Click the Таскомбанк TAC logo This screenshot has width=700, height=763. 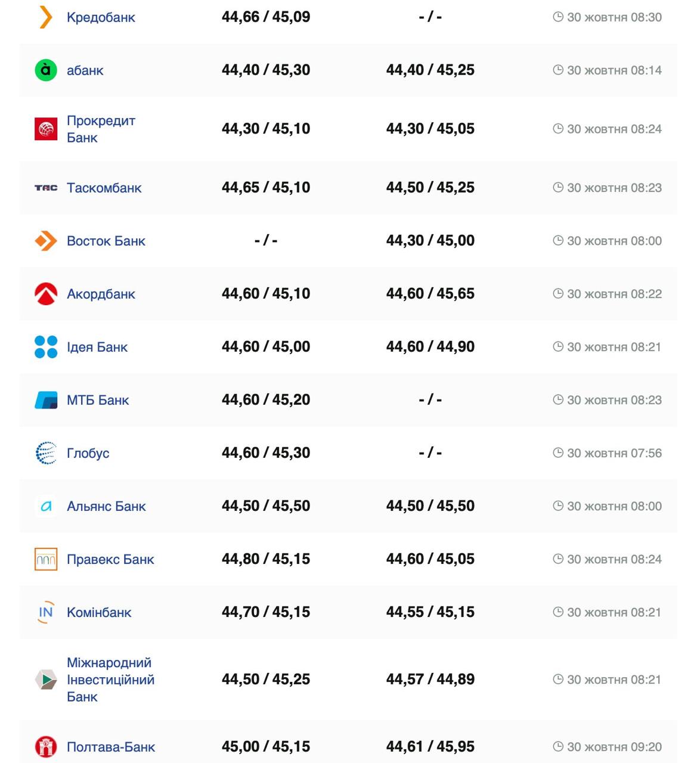point(46,188)
